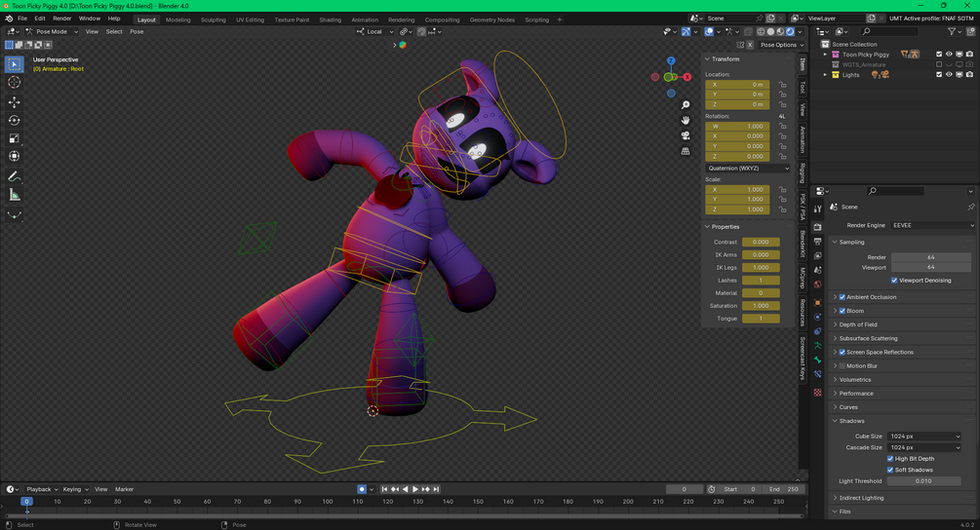Select the Breakdowner pose tool
This screenshot has height=530, width=980.
(x=15, y=215)
